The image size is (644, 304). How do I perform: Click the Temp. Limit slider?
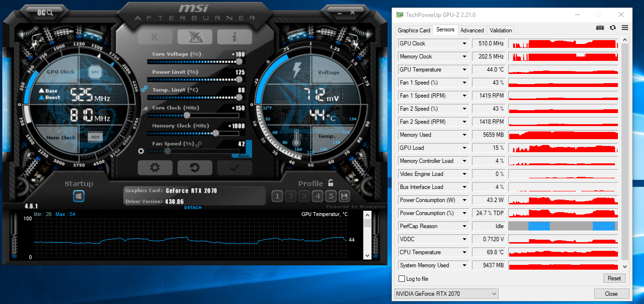click(x=193, y=98)
